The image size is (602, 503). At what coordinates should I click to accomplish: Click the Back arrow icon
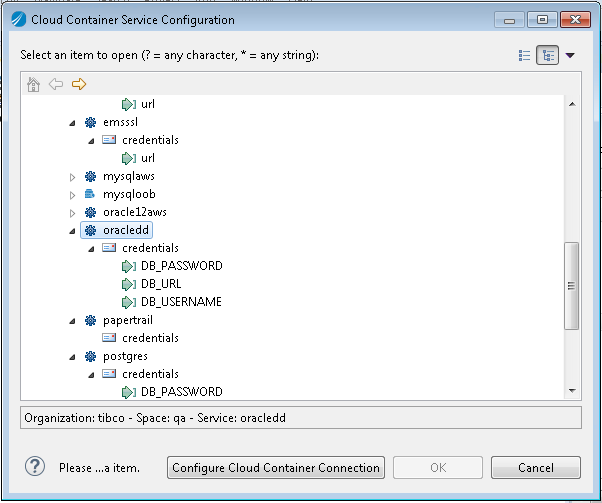coord(56,84)
